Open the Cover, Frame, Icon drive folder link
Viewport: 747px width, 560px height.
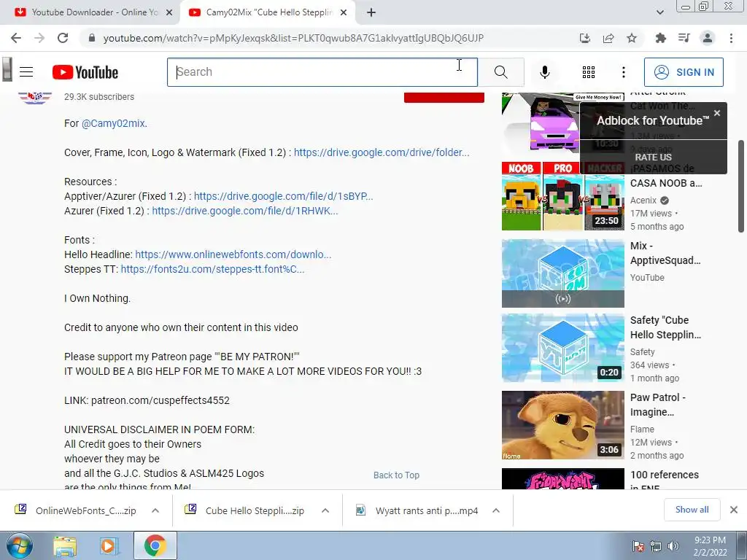382,152
